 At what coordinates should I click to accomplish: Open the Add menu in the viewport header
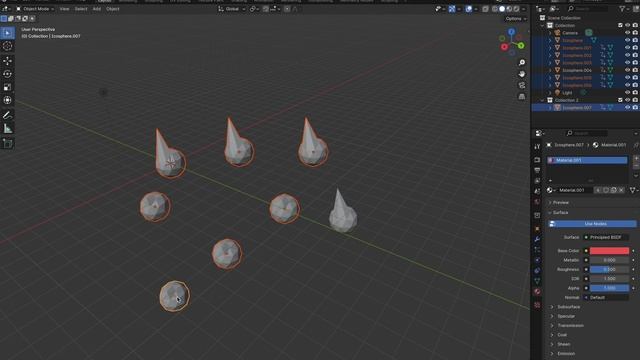97,9
